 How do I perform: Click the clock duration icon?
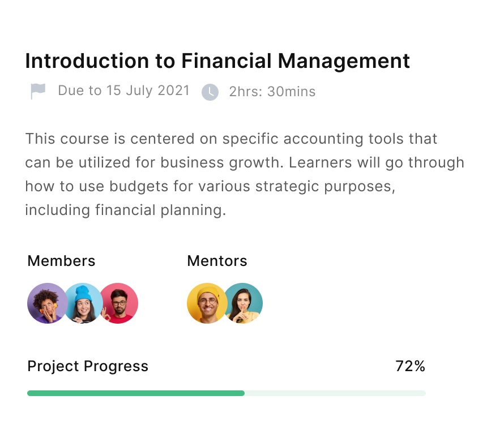pyautogui.click(x=210, y=92)
